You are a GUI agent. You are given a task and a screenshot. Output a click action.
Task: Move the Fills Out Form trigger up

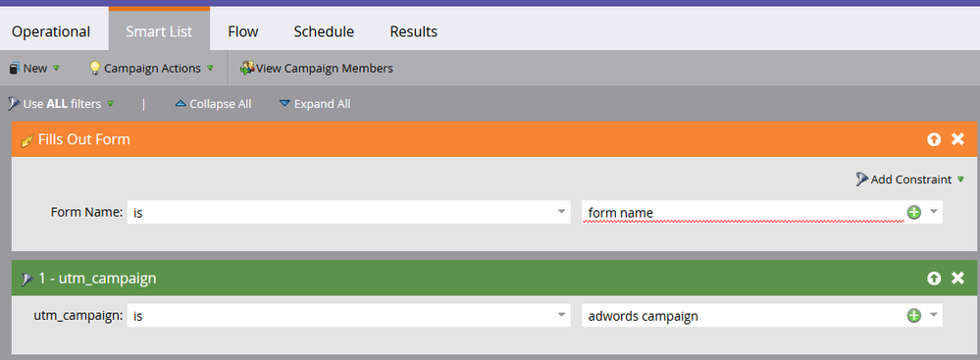[934, 139]
